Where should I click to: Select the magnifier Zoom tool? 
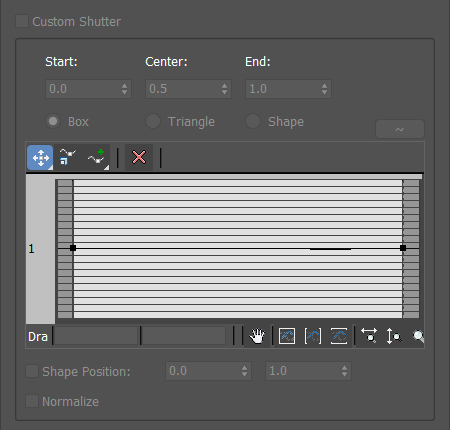point(418,336)
